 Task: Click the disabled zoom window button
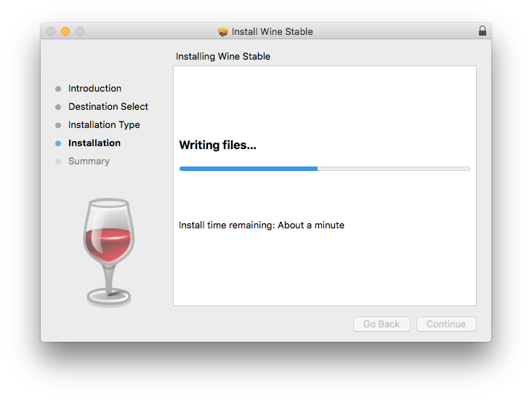coord(80,31)
